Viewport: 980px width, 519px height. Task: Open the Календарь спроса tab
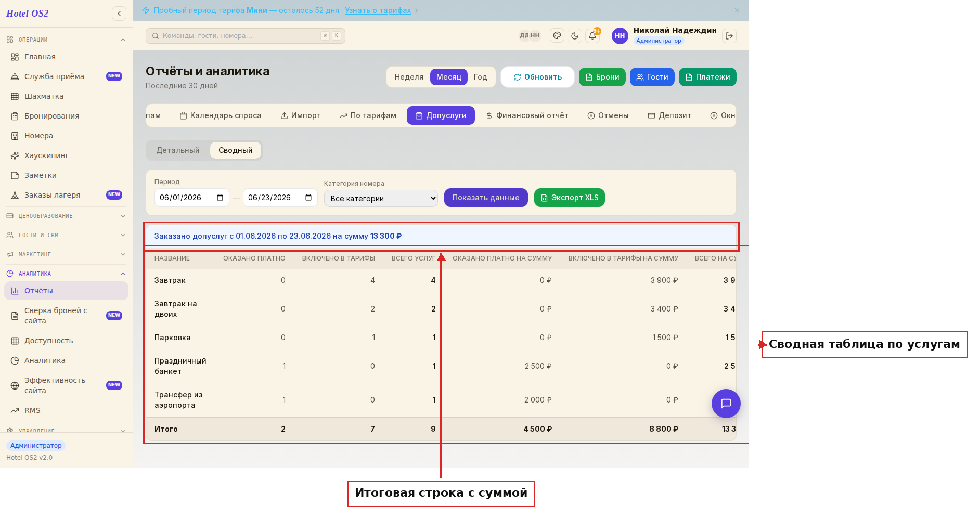tap(221, 115)
